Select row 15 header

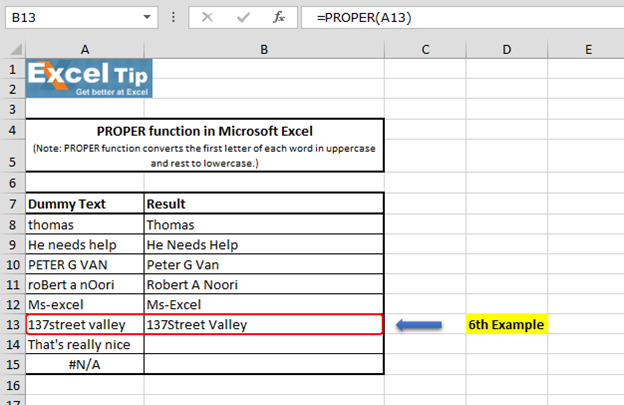click(12, 364)
